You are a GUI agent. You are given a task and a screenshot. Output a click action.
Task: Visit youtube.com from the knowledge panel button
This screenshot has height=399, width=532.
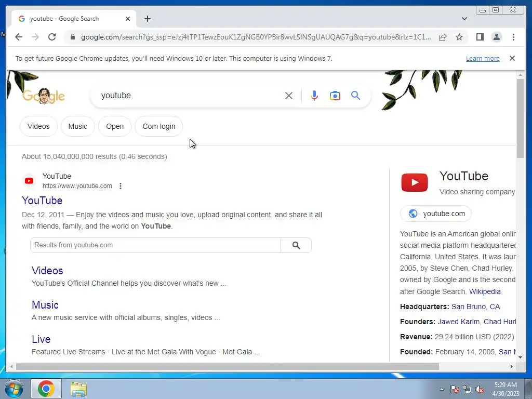point(436,214)
